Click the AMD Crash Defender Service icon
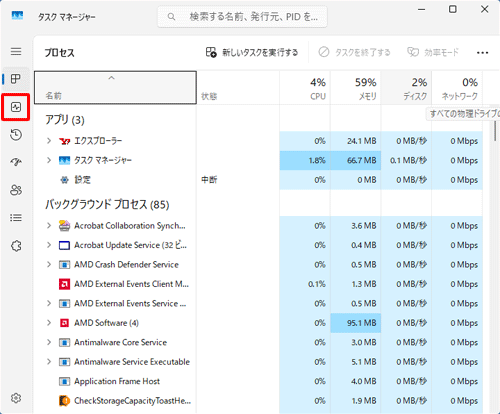 (x=64, y=265)
